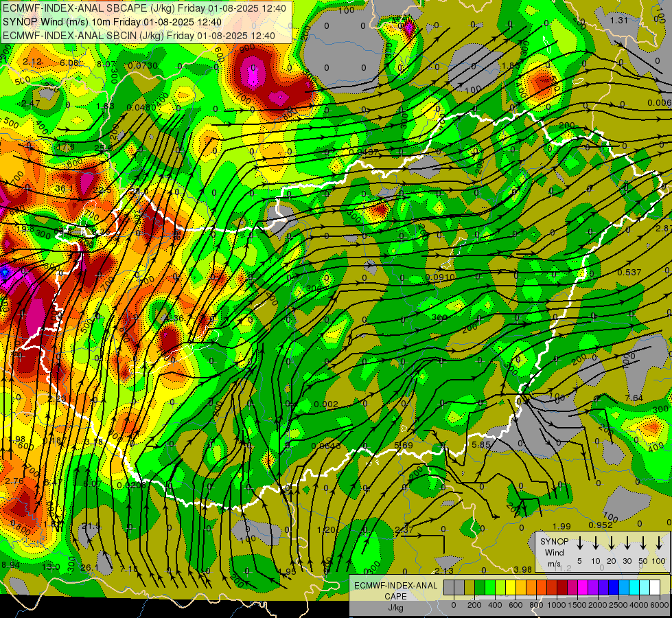Click the 2500 legend scale value
The height and width of the screenshot is (618, 672).
coord(618,605)
